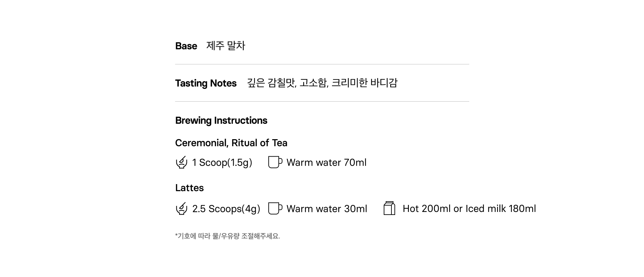Click the Hot 200ml or Iced milk 180ml text
The image size is (644, 277).
[469, 209]
